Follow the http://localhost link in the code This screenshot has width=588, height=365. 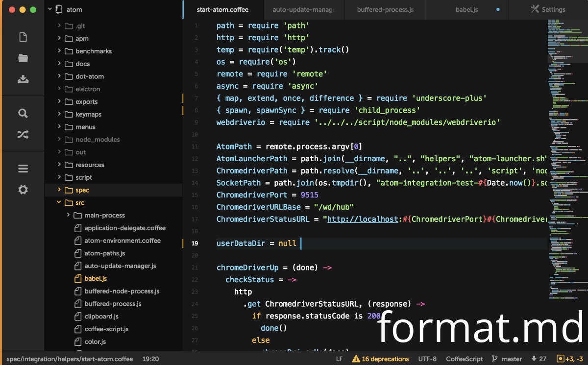click(363, 219)
